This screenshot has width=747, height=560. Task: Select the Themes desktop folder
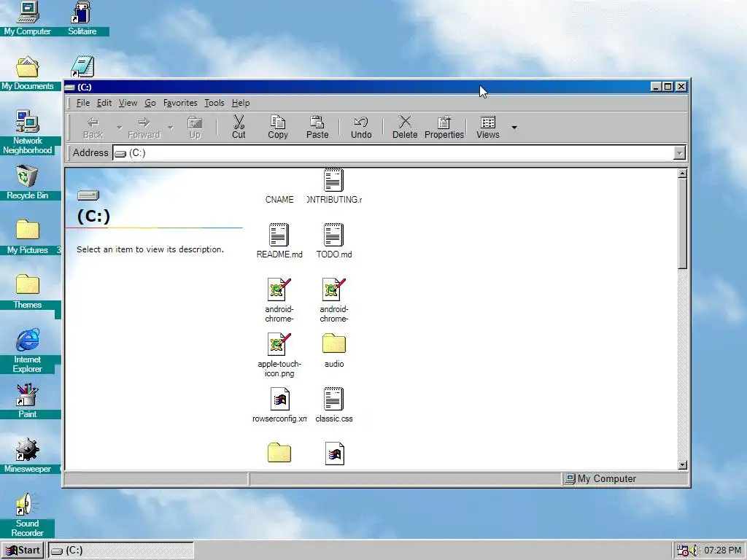click(x=27, y=292)
